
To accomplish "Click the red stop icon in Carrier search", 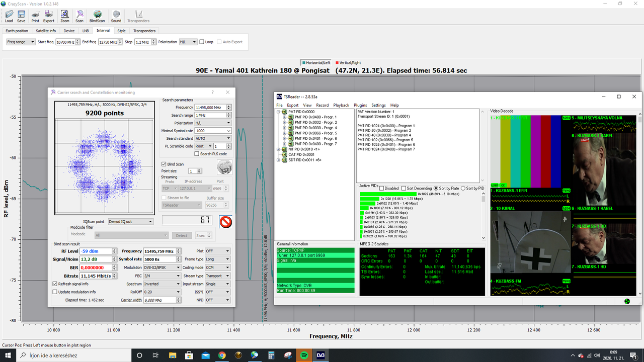I will 226,221.
